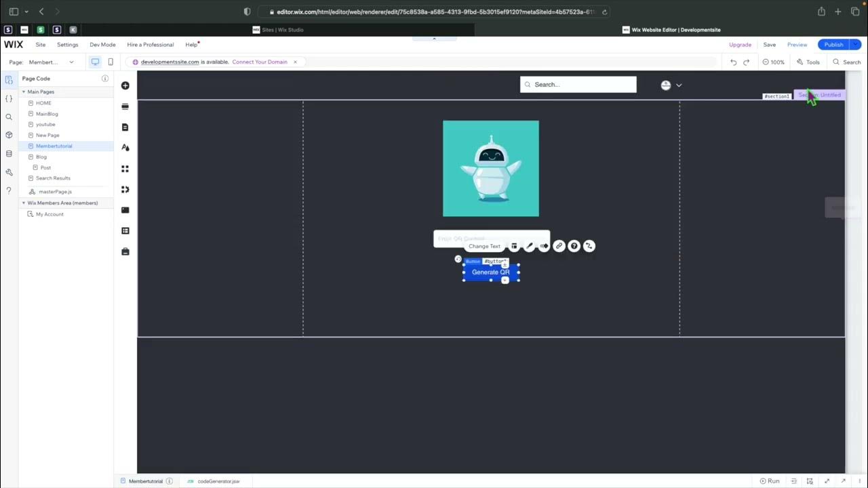Click Connect Your Domain link
This screenshot has height=488, width=868.
pyautogui.click(x=260, y=62)
